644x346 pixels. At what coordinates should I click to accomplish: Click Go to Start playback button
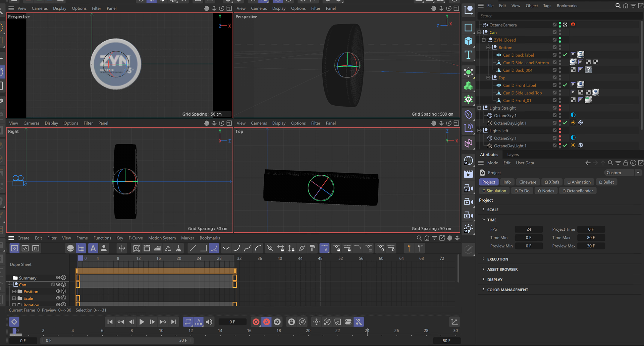click(110, 322)
